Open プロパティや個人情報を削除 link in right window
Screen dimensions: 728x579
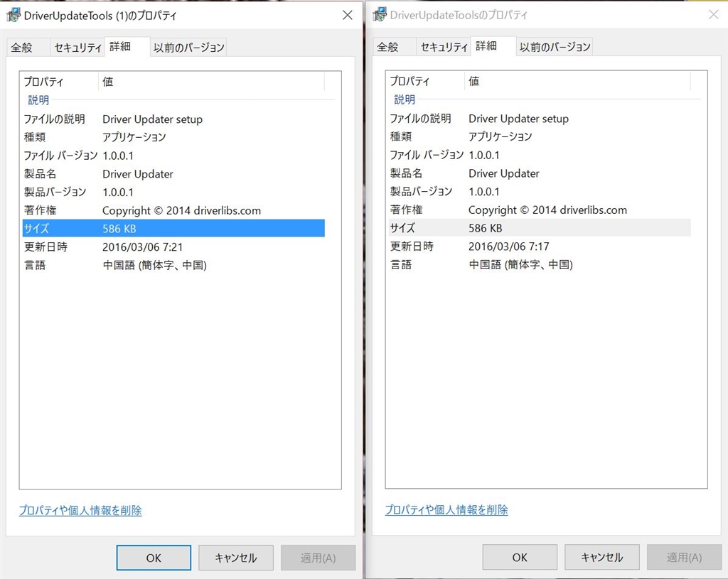(446, 510)
